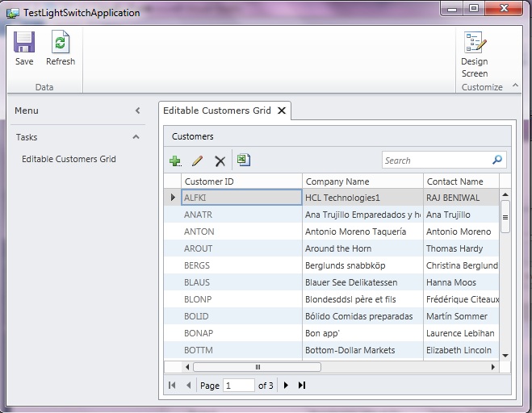The height and width of the screenshot is (413, 532).
Task: Click the Bottom-Dollar Markets cell
Action: [362, 350]
